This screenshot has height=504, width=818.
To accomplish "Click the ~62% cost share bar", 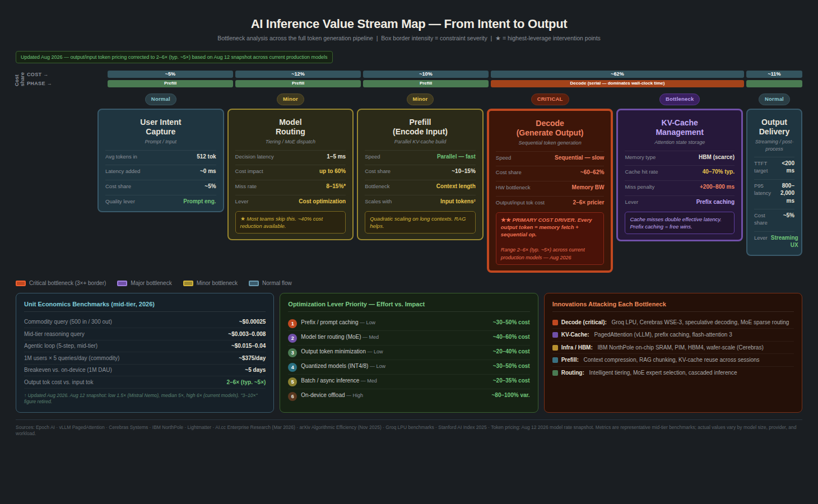I will (x=617, y=74).
